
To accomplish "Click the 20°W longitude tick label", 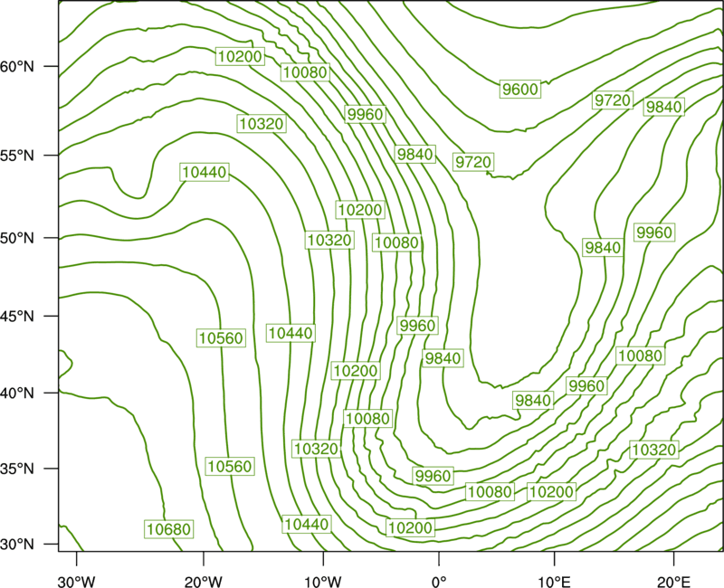I will [203, 582].
